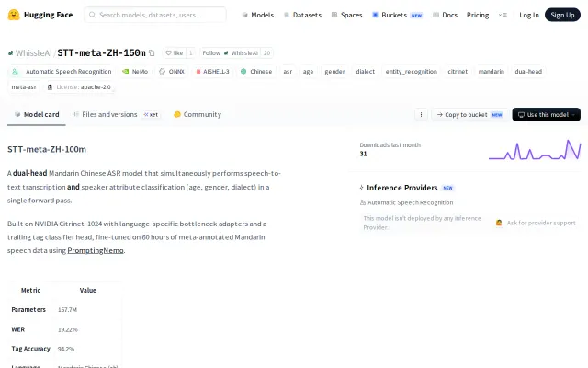Switch to the Model card tab

coord(37,114)
